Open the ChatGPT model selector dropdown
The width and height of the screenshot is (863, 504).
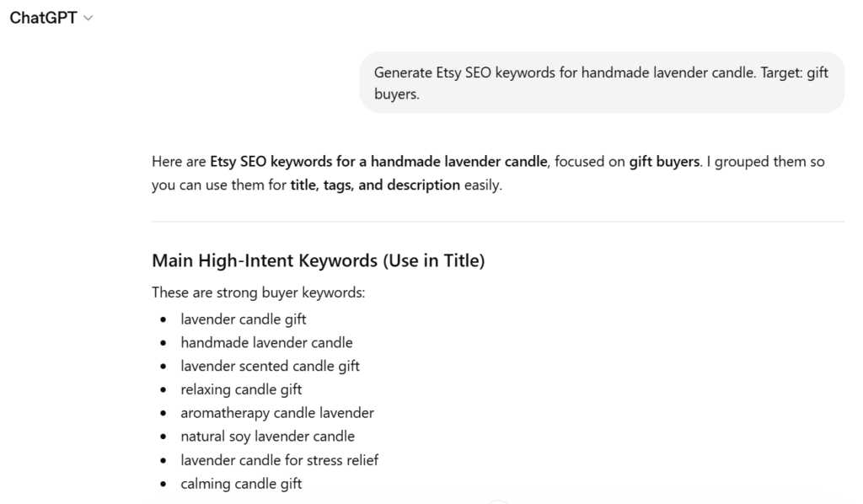point(44,18)
